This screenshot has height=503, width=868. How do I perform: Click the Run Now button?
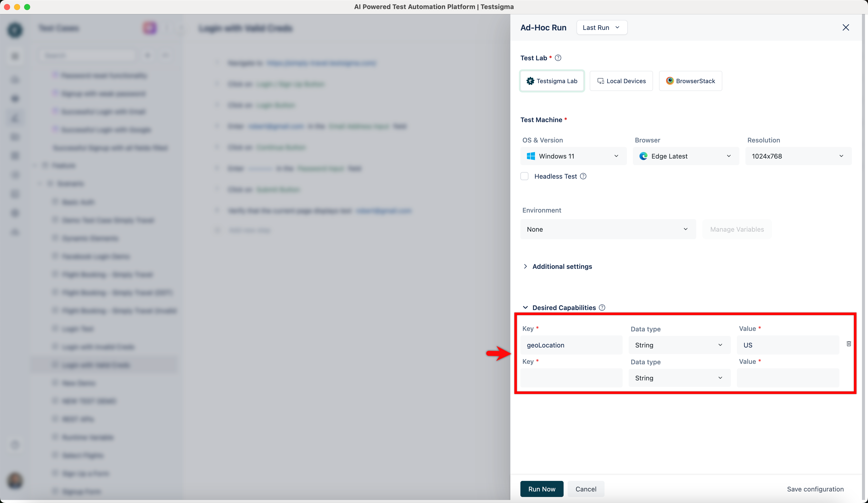[541, 489]
